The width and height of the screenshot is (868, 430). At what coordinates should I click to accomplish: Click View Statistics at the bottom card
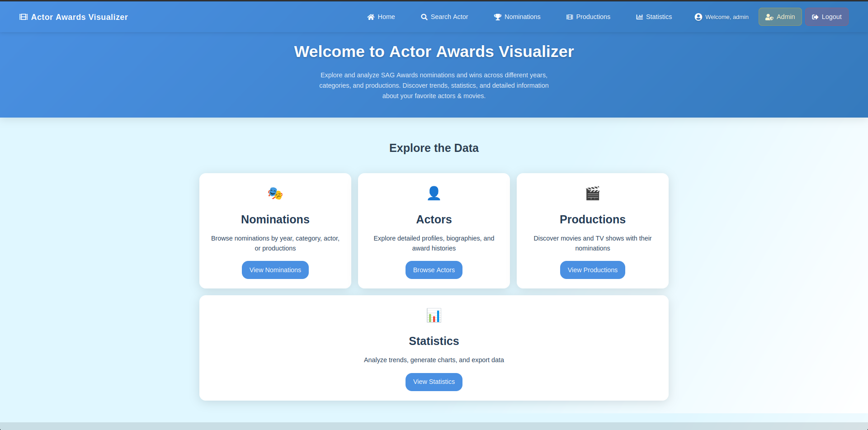click(x=434, y=382)
